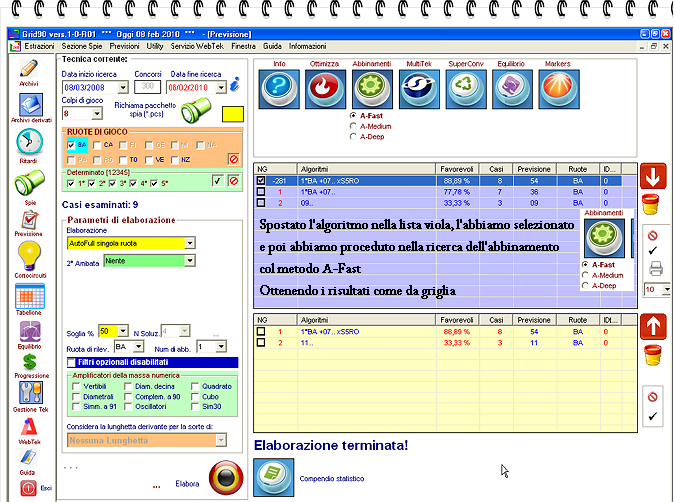Toggle the Vertibili amplifier checkbox
Screen dimensions: 675x502
[x=76, y=386]
